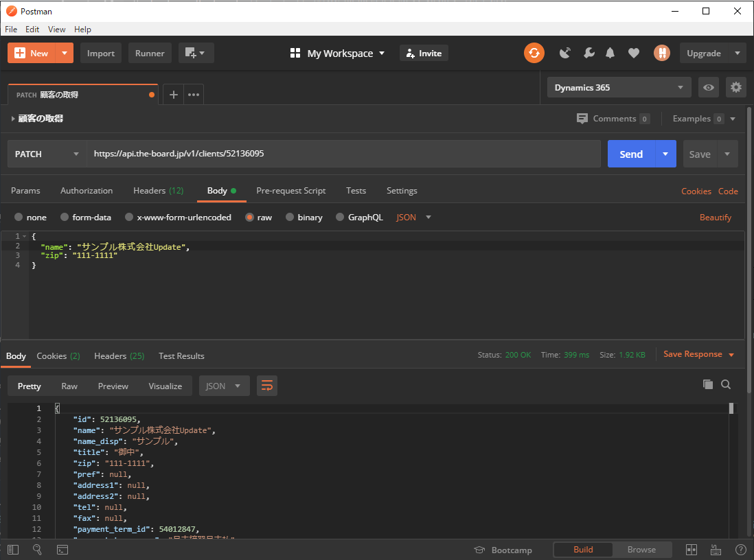Select the binary body option
Image resolution: width=754 pixels, height=560 pixels.
[290, 218]
